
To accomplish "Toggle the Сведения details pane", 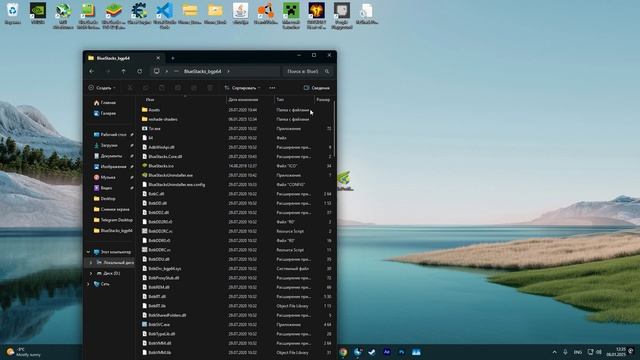I will [x=317, y=88].
